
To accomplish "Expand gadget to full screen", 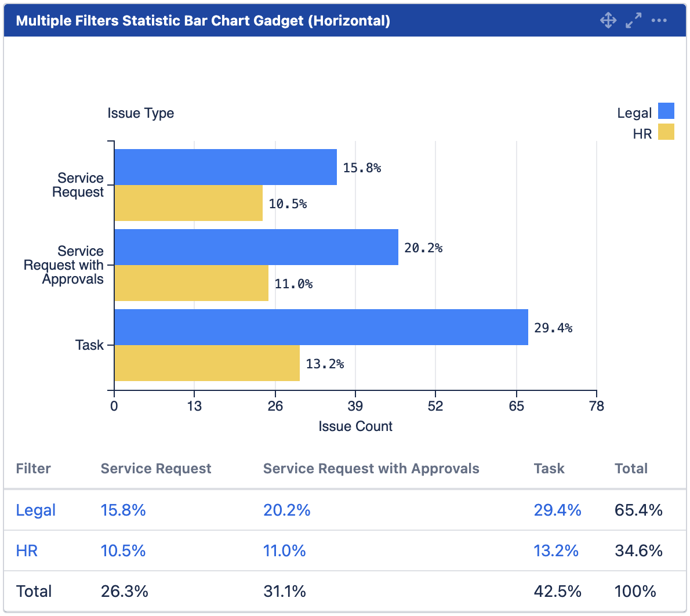I will [634, 21].
